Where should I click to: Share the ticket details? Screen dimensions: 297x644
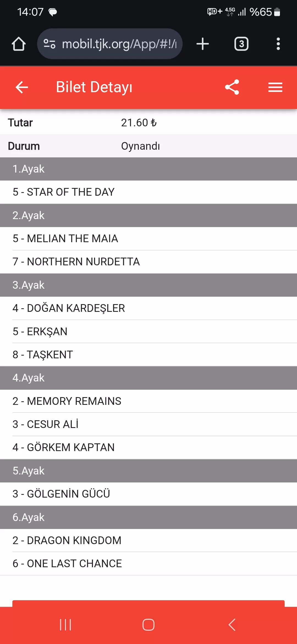coord(232,87)
